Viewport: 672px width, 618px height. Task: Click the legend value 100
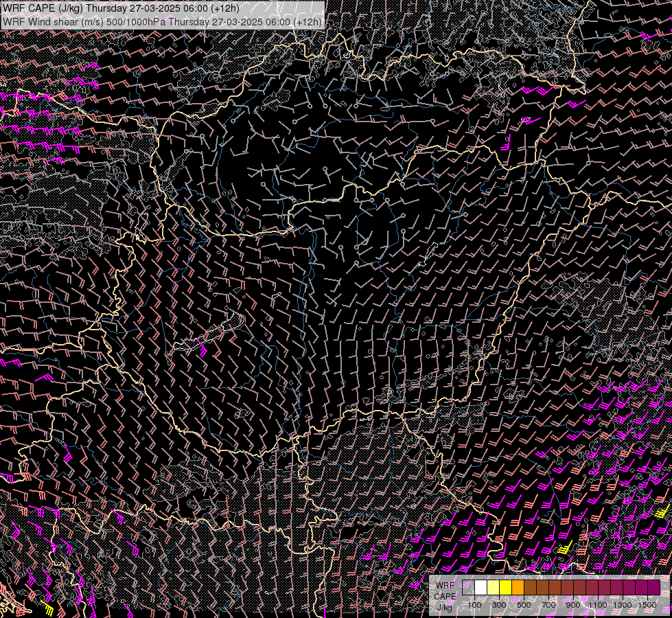[474, 605]
